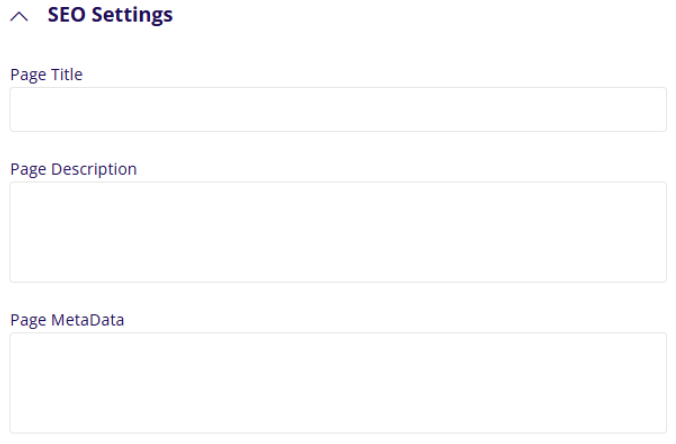Click the Page MetaData label
Image resolution: width=676 pixels, height=444 pixels.
(67, 320)
